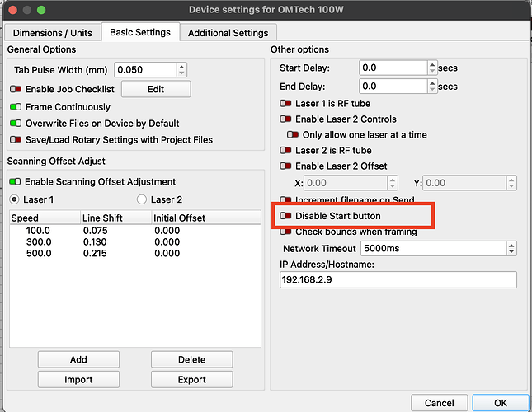Click the Speed column header
The width and height of the screenshot is (532, 412).
point(45,218)
